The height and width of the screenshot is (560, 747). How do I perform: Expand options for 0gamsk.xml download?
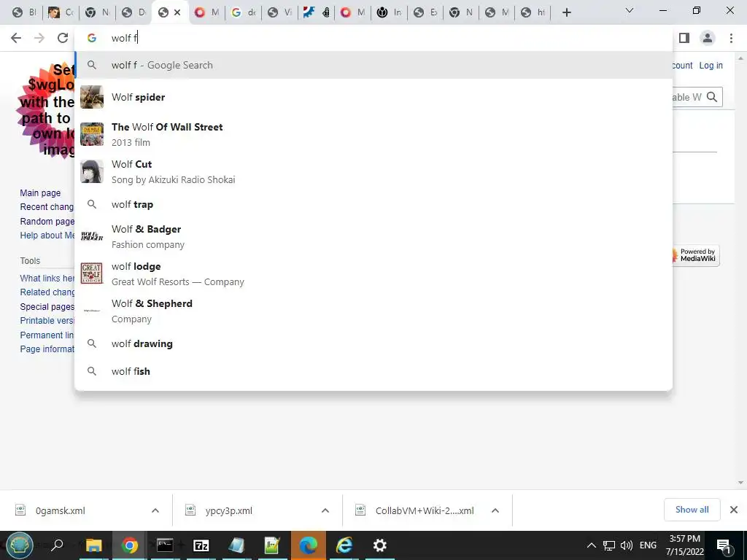tap(155, 510)
